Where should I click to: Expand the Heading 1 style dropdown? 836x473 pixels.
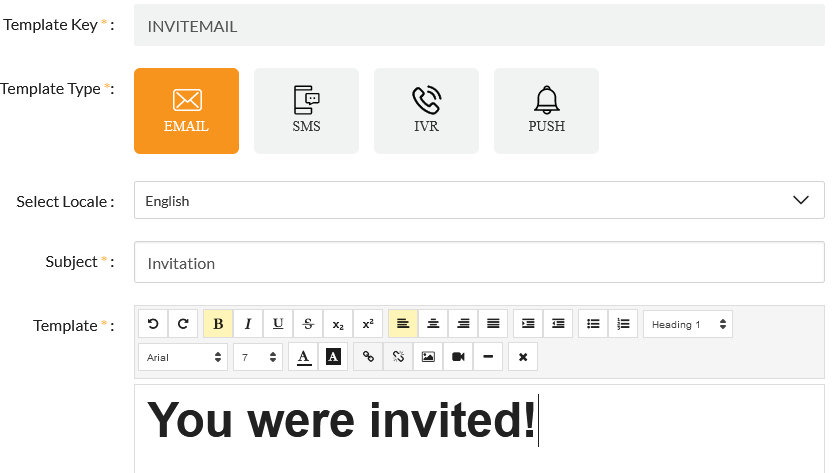click(x=688, y=324)
